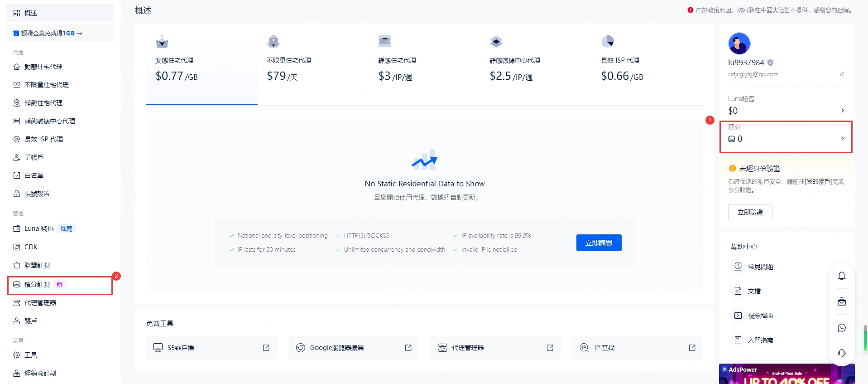Open S5客戶端 external link icon
The height and width of the screenshot is (384, 868).
(x=266, y=348)
